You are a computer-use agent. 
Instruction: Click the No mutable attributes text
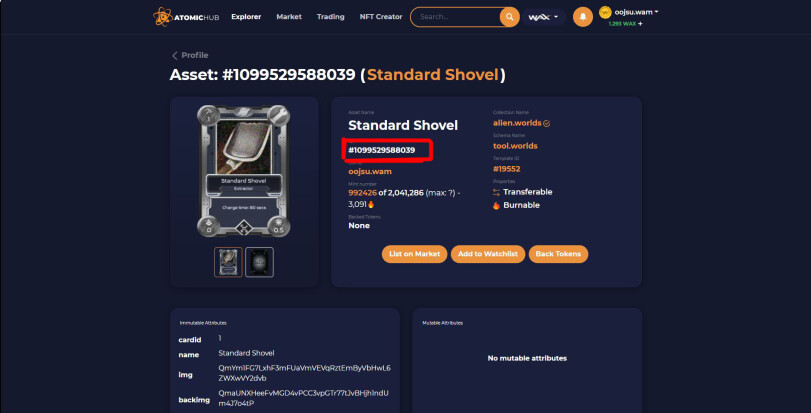[527, 358]
